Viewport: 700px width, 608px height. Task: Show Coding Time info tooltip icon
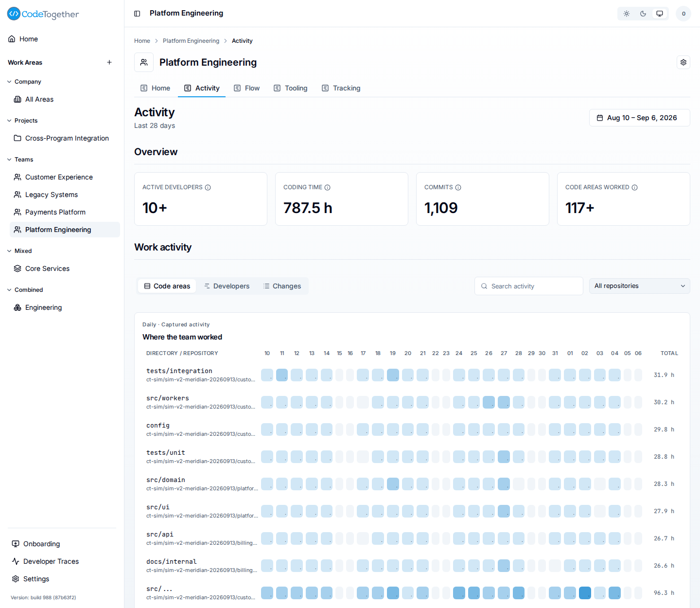(x=328, y=187)
